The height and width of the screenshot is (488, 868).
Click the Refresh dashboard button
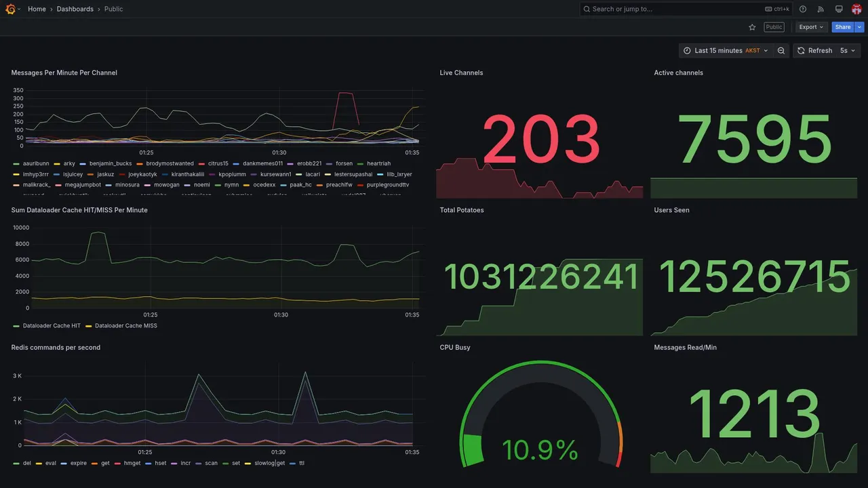[814, 51]
